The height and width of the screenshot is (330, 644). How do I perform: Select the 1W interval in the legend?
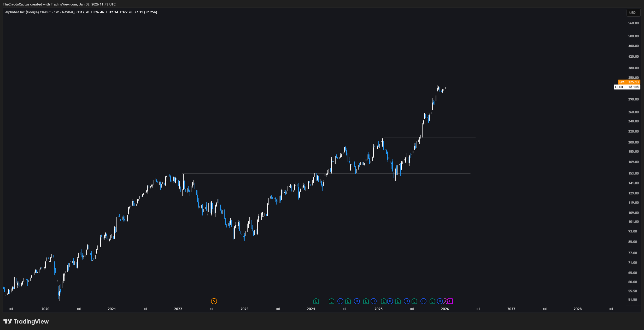tap(56, 12)
